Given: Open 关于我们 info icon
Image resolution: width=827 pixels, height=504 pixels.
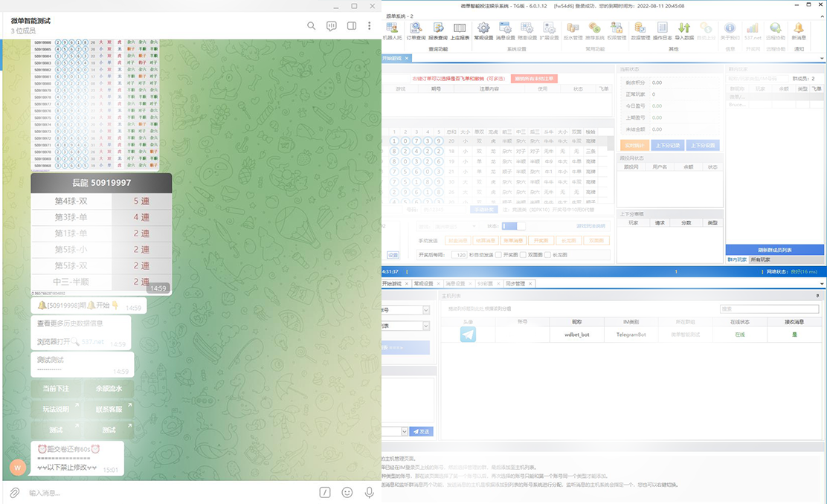Looking at the screenshot, I should click(x=730, y=31).
